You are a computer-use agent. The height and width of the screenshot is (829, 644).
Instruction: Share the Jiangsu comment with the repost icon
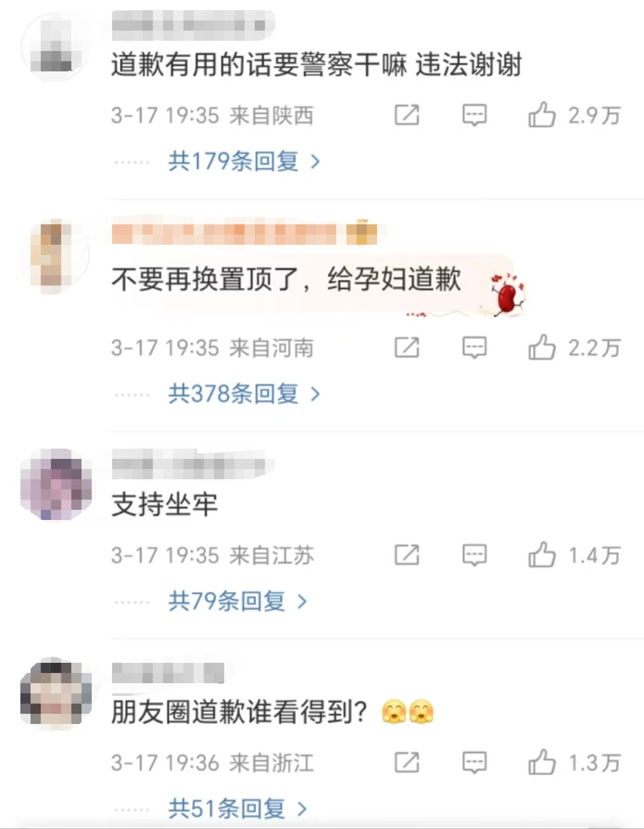407,555
